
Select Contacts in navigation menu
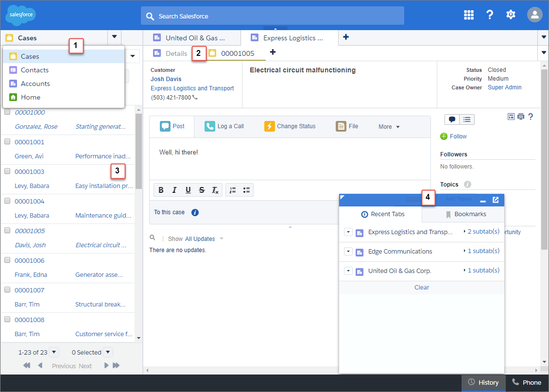[x=64, y=70]
